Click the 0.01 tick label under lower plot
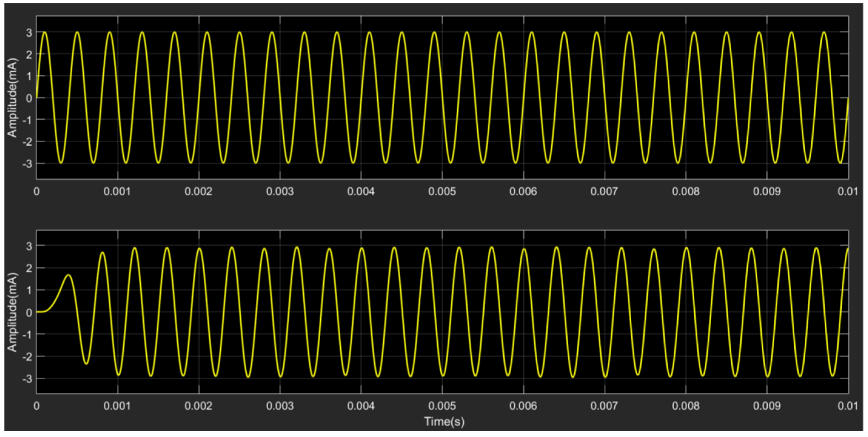 click(x=848, y=406)
